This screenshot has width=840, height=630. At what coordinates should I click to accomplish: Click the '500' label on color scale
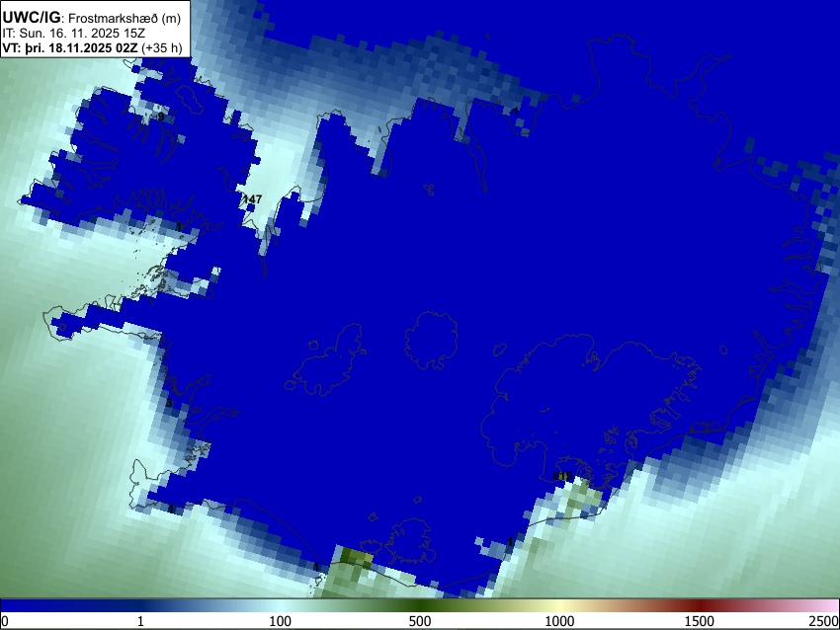click(419, 621)
